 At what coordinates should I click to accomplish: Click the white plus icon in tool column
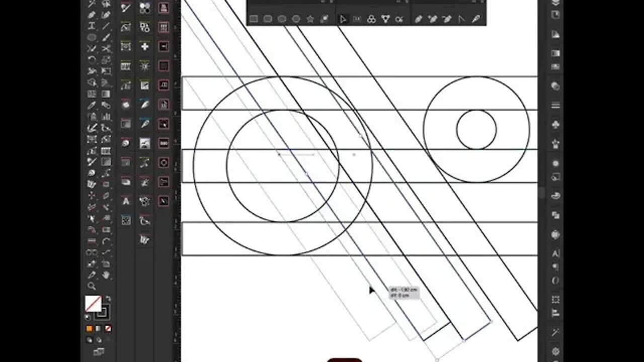145,47
